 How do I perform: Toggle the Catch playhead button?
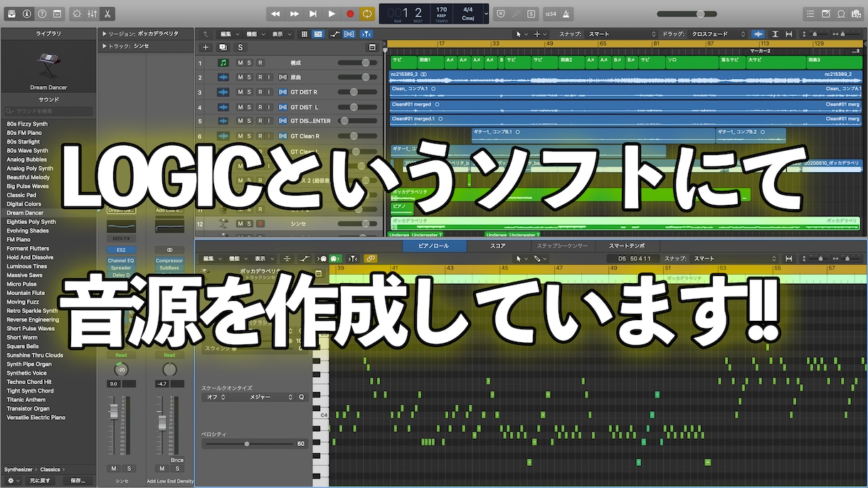pyautogui.click(x=366, y=33)
